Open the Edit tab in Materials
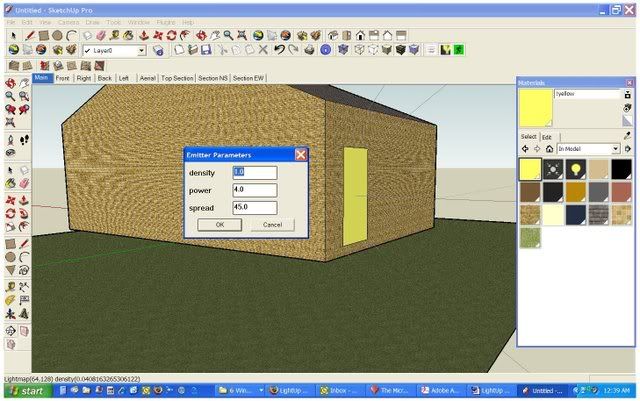The width and height of the screenshot is (640, 401). tap(547, 137)
